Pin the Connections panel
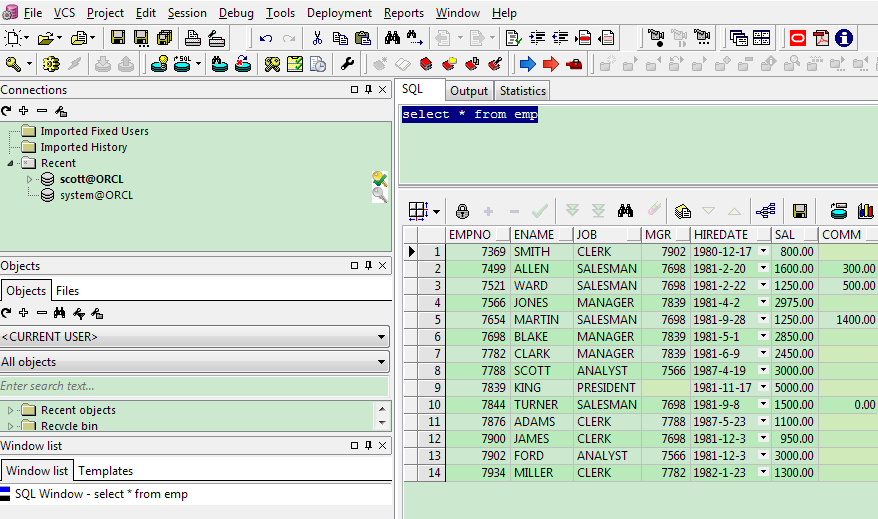 (369, 90)
